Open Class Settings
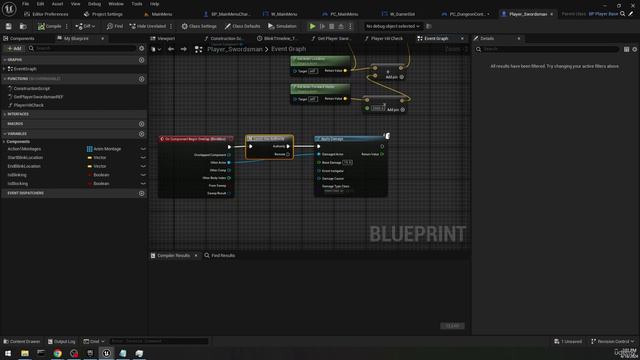The width and height of the screenshot is (640, 360). pyautogui.click(x=199, y=26)
